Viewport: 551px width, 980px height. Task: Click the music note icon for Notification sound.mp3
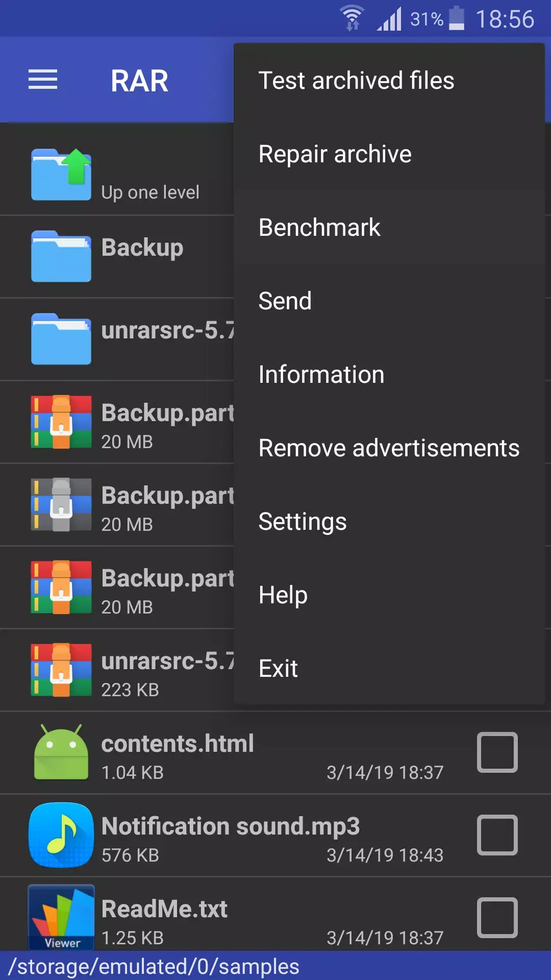[x=61, y=836]
